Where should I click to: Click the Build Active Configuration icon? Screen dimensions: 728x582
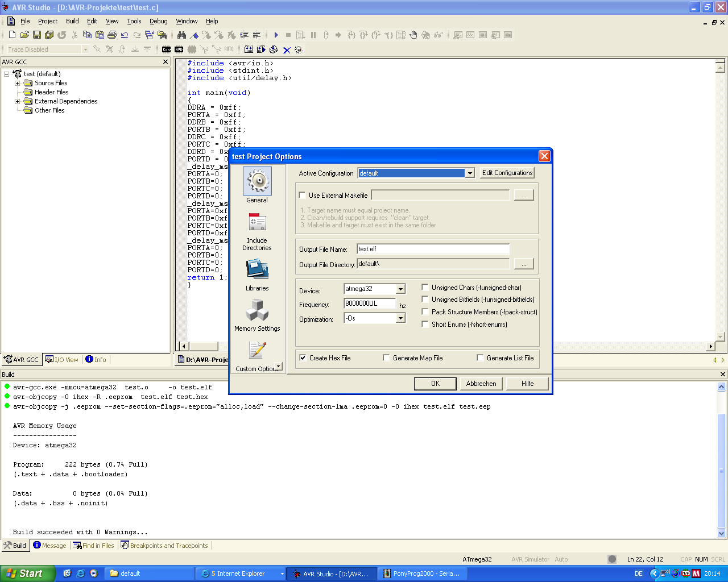(x=249, y=49)
